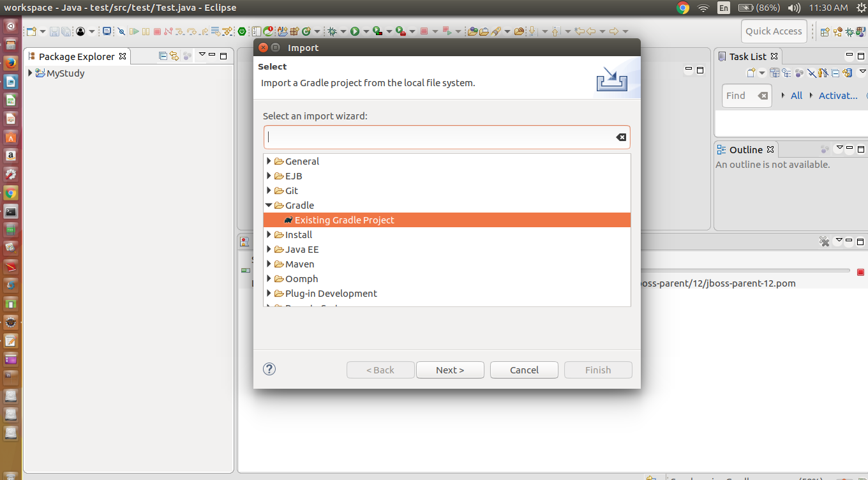Click the Step Into toolbar icon
868x480 pixels.
pos(179,31)
